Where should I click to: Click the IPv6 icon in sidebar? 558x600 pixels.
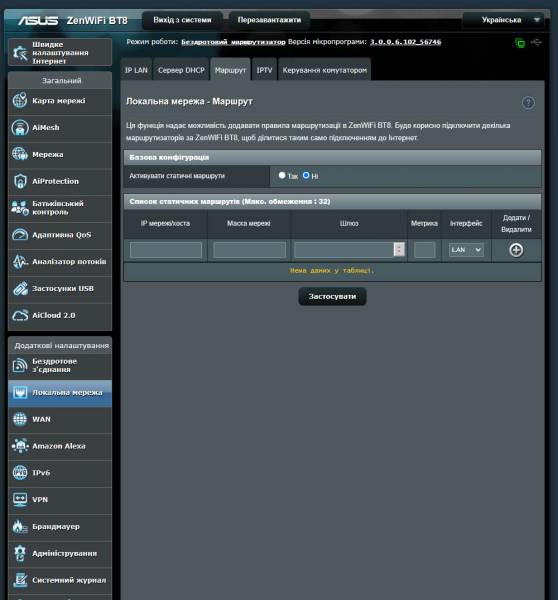(20, 473)
